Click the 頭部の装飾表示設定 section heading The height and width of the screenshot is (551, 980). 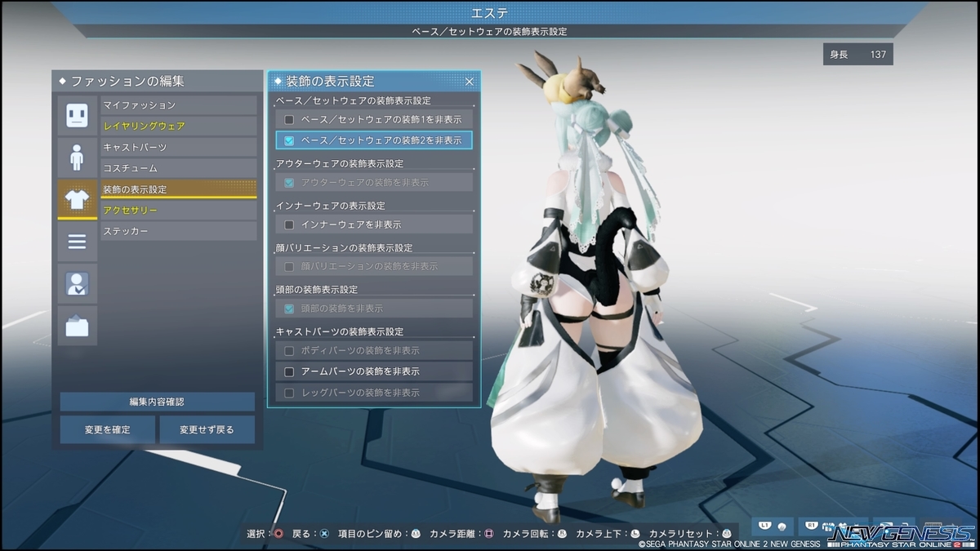point(317,290)
